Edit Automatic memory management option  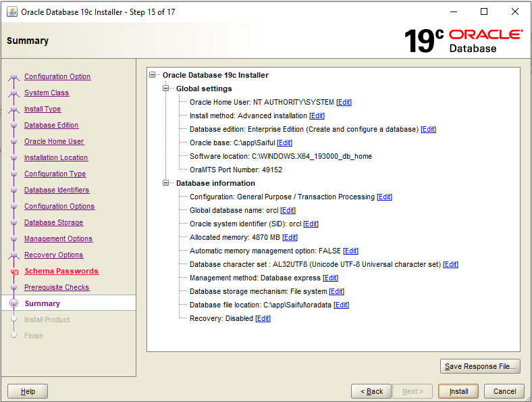point(350,251)
